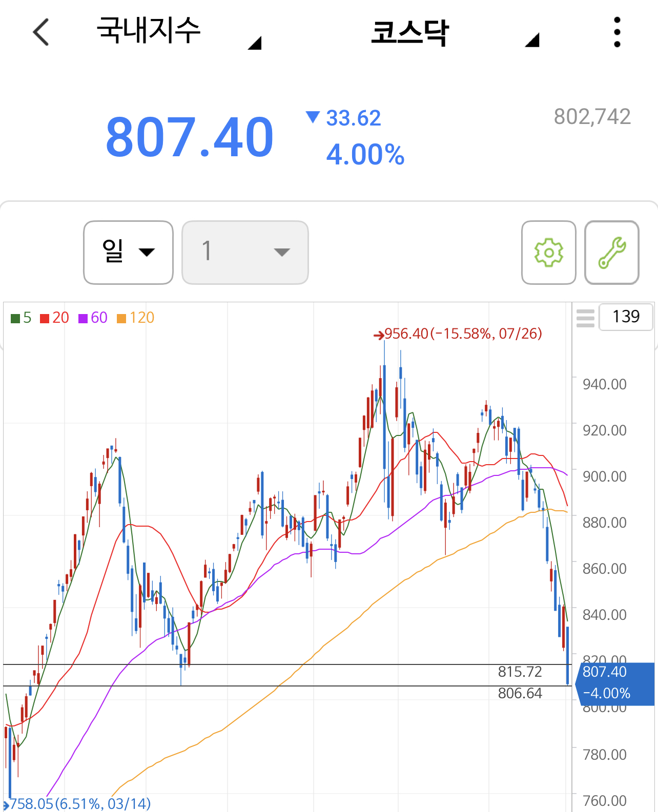The height and width of the screenshot is (812, 658).
Task: Tap the 900.00 price axis label
Action: coord(604,476)
